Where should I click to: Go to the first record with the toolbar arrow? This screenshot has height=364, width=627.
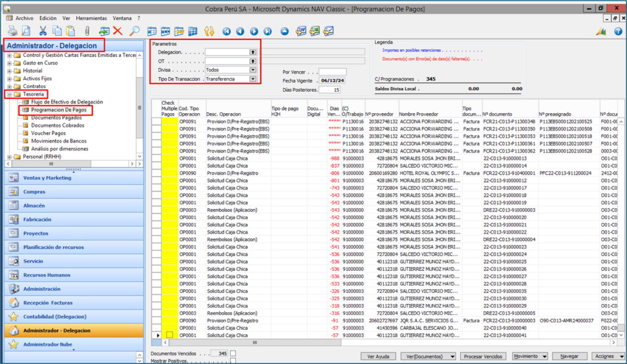point(227,31)
